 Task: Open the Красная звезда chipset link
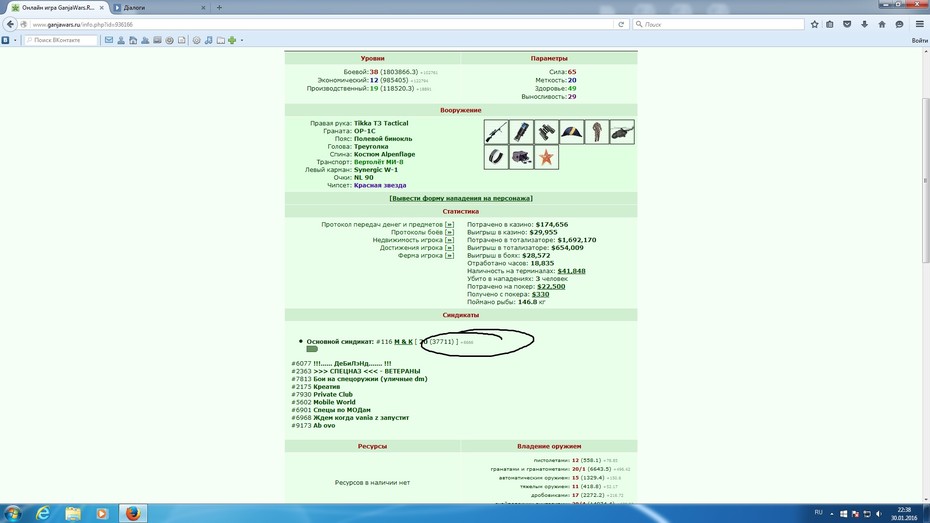pyautogui.click(x=380, y=186)
